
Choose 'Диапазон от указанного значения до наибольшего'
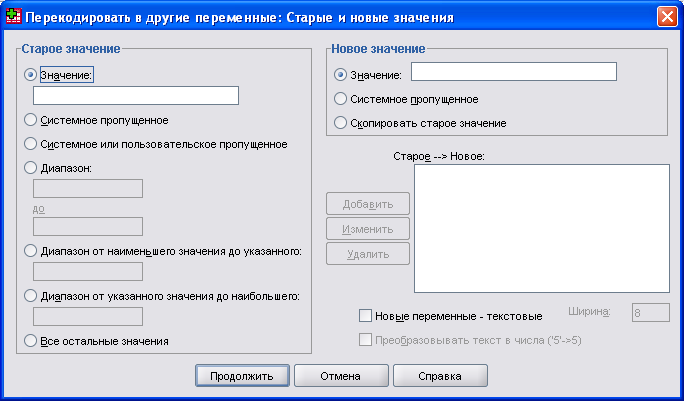click(30, 296)
